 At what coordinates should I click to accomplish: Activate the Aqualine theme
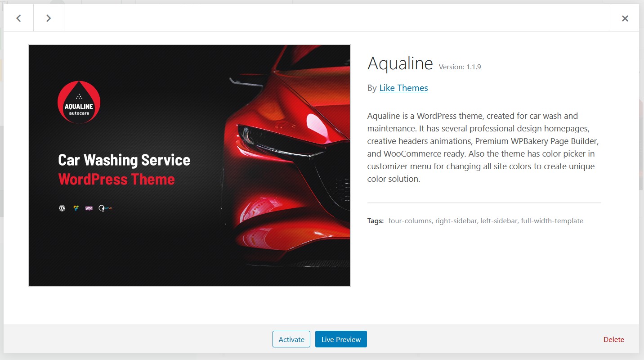291,339
